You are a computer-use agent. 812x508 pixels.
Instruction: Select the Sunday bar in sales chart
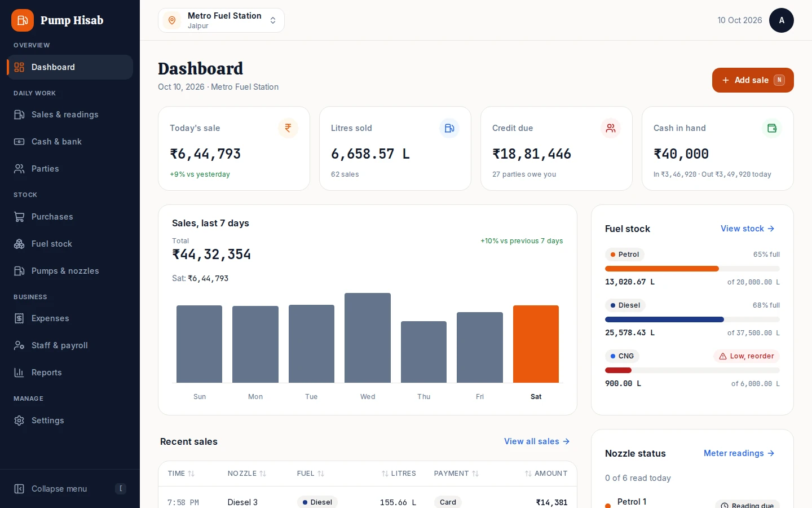click(200, 344)
